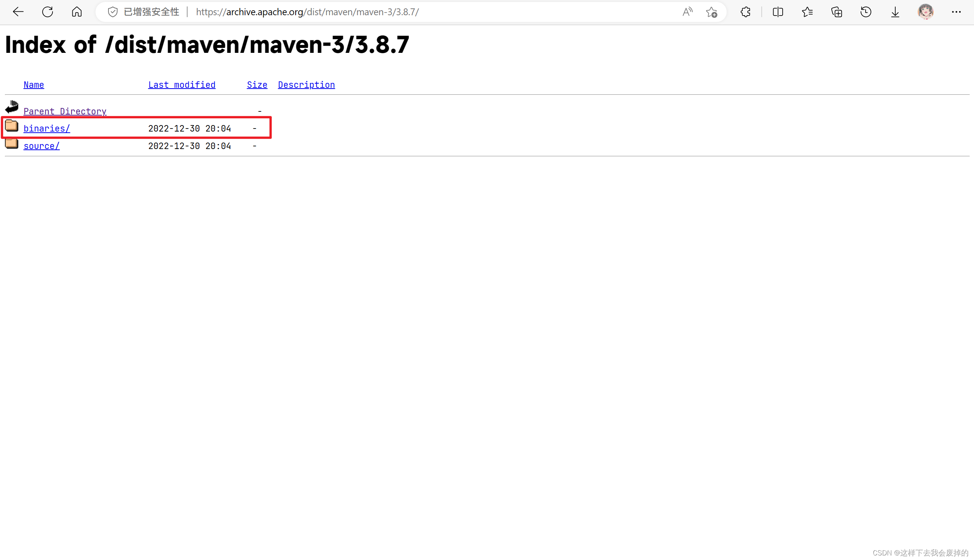Go to Parent Directory link
Screen dimensions: 974x560
65,111
